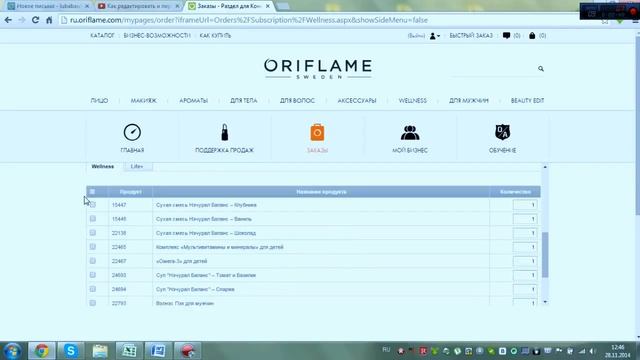The image size is (640, 360).
Task: Open the Beauty Edit menu
Action: click(527, 100)
